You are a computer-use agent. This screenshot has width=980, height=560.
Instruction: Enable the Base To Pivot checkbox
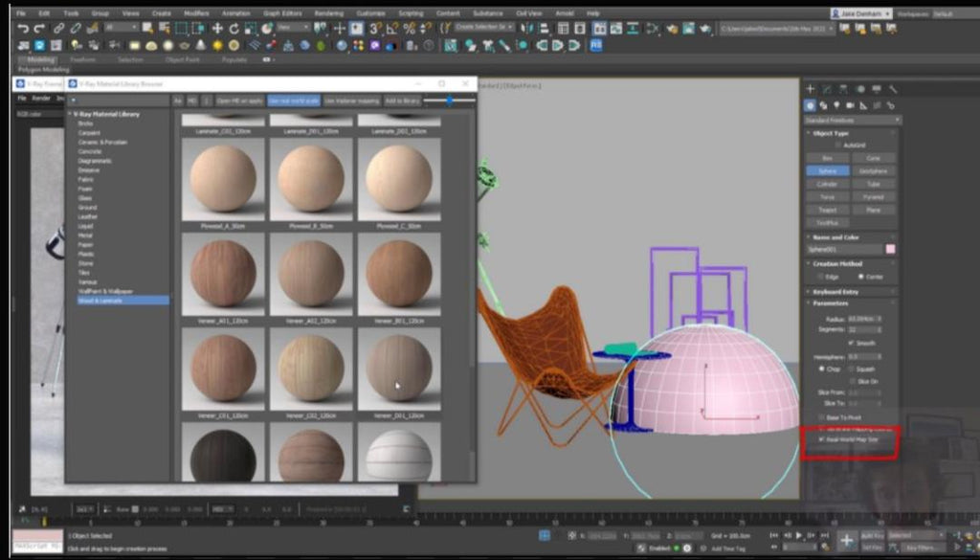tap(821, 417)
